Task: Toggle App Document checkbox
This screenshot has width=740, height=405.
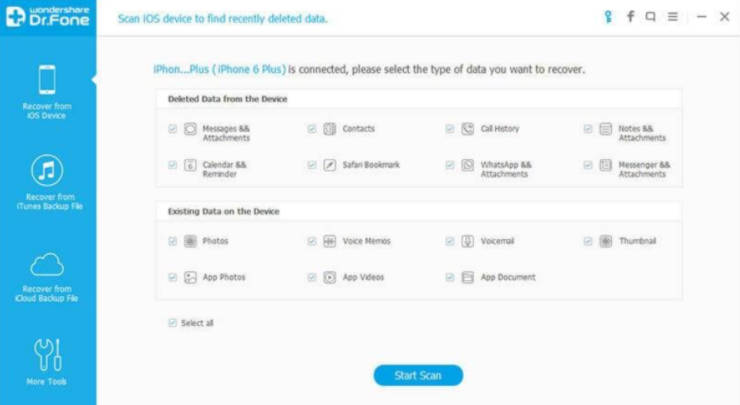Action: [450, 277]
